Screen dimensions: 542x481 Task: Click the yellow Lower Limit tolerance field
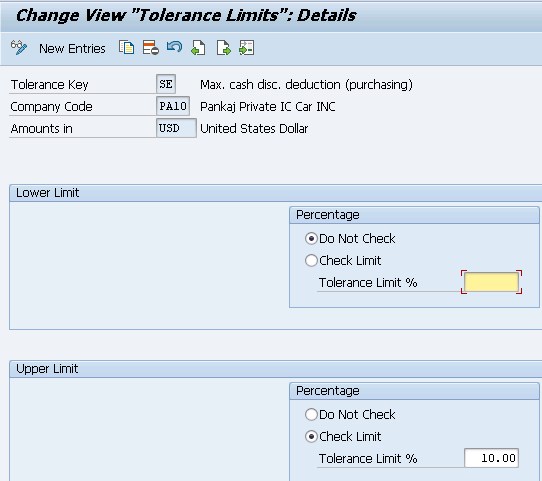tap(491, 282)
